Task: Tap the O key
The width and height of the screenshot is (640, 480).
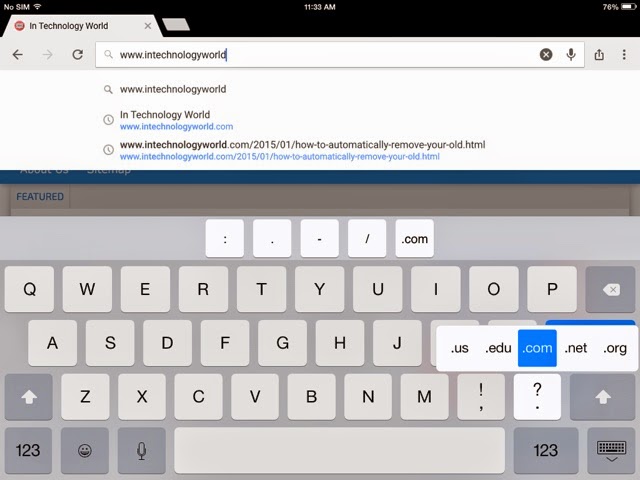Action: pos(494,289)
